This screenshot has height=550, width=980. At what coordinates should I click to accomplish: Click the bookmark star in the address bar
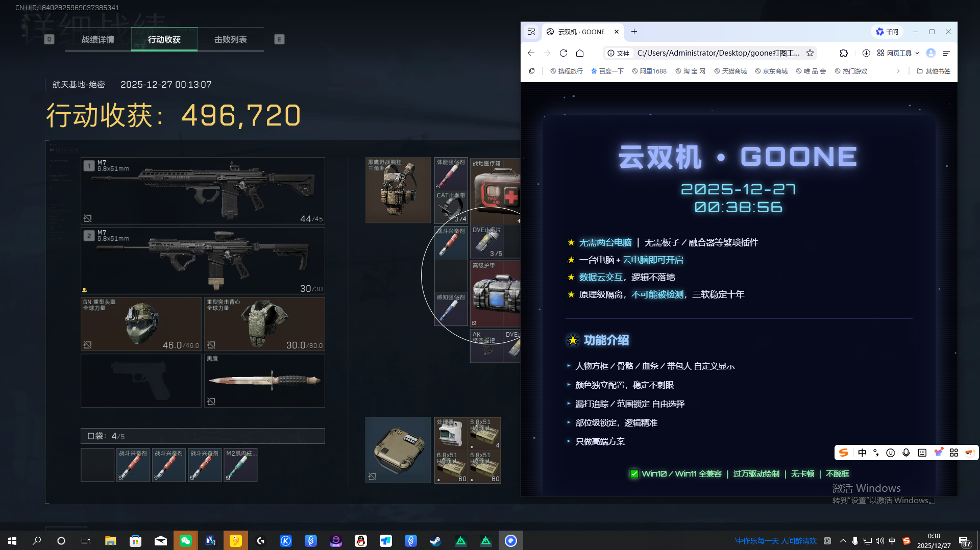point(810,53)
